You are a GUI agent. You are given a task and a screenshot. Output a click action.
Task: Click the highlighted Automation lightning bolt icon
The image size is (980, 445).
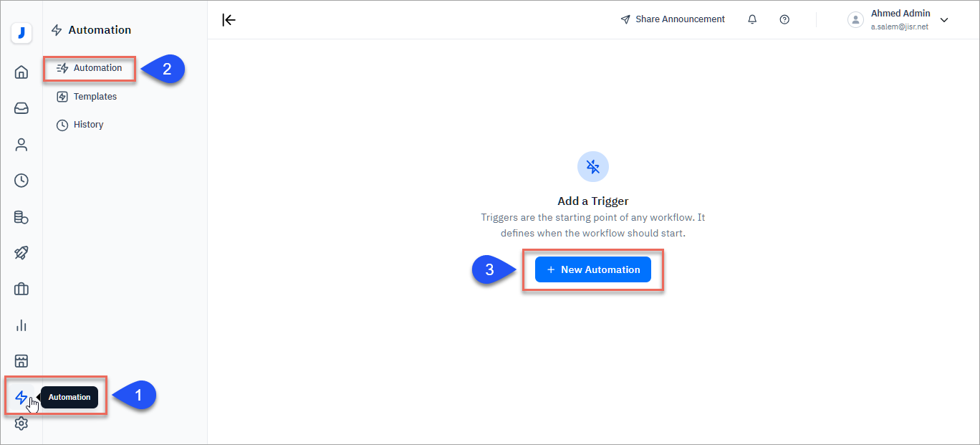pos(21,396)
